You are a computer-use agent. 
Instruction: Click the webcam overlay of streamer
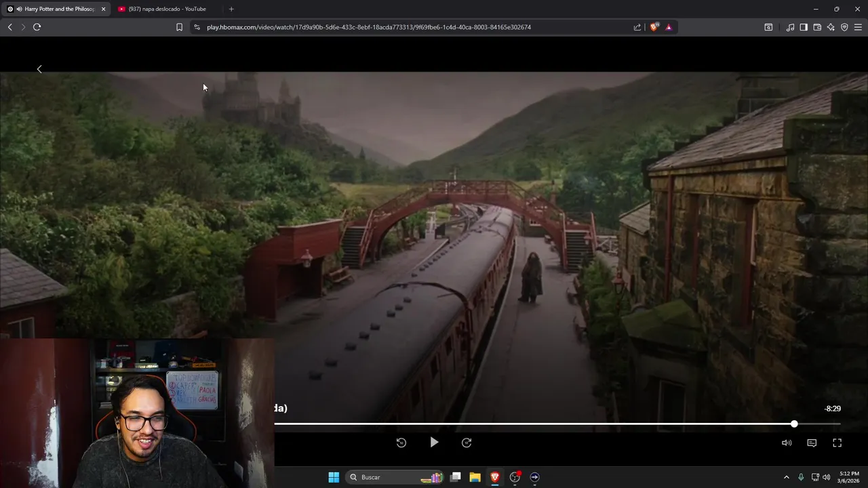pos(137,413)
